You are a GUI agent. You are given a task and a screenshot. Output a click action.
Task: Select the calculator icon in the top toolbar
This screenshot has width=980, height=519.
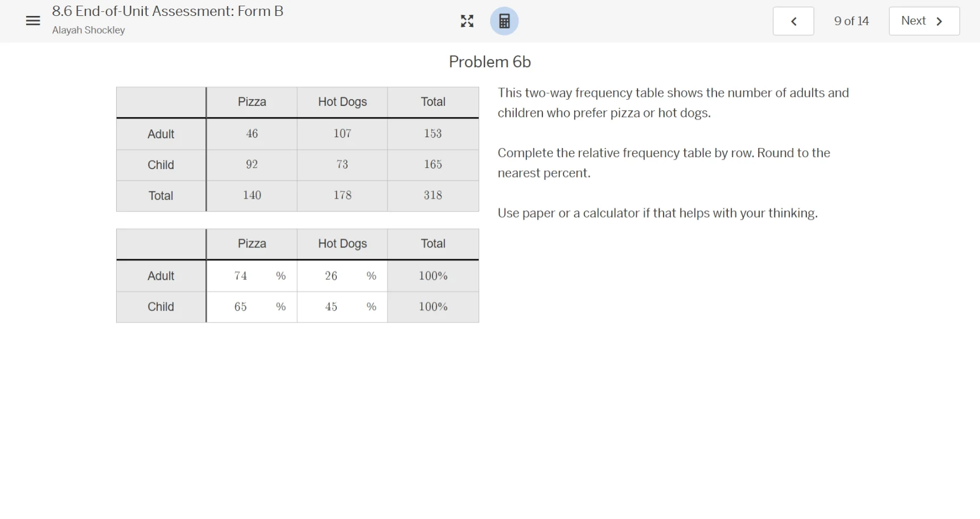point(504,21)
